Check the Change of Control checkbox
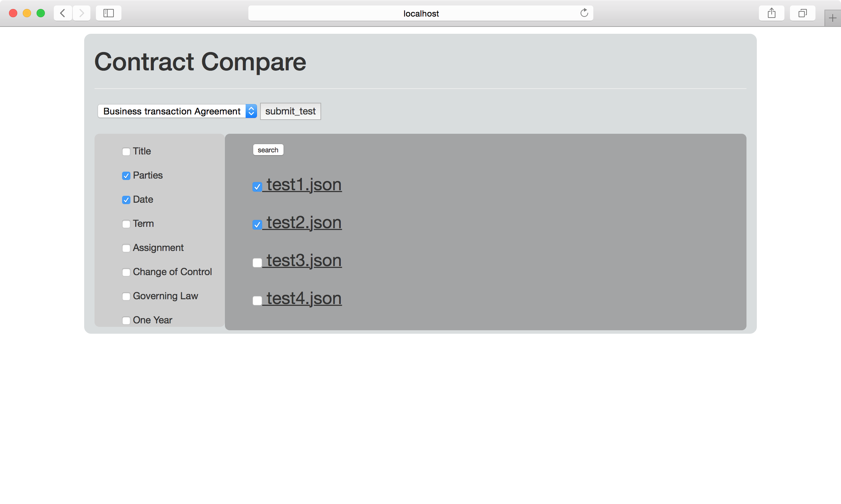This screenshot has height=504, width=841. tap(126, 272)
